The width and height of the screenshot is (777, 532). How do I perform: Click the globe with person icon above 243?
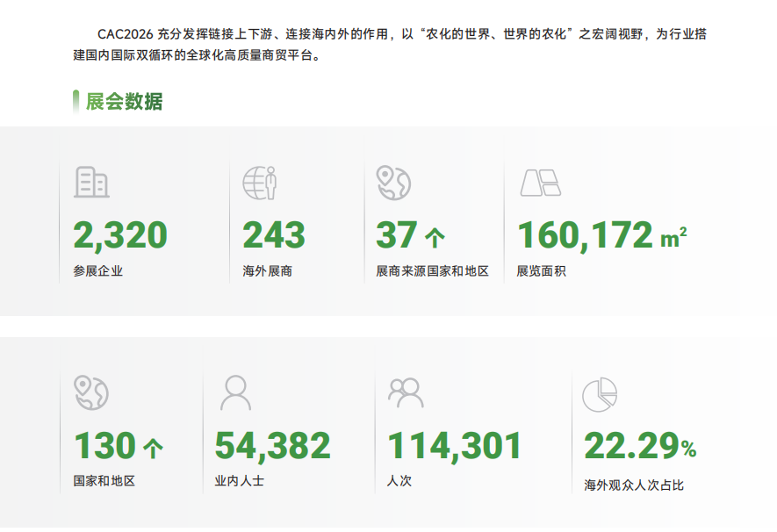pyautogui.click(x=260, y=182)
